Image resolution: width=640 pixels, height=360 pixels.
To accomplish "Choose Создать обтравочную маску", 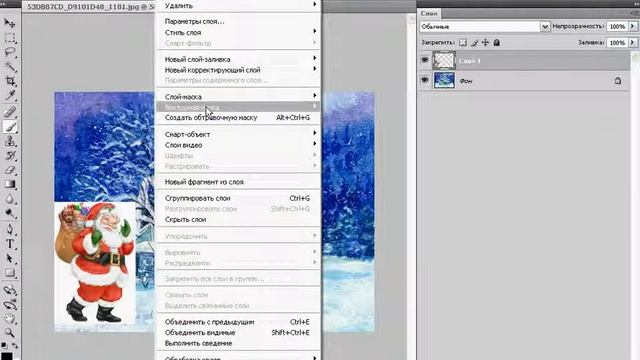I will (x=239, y=118).
